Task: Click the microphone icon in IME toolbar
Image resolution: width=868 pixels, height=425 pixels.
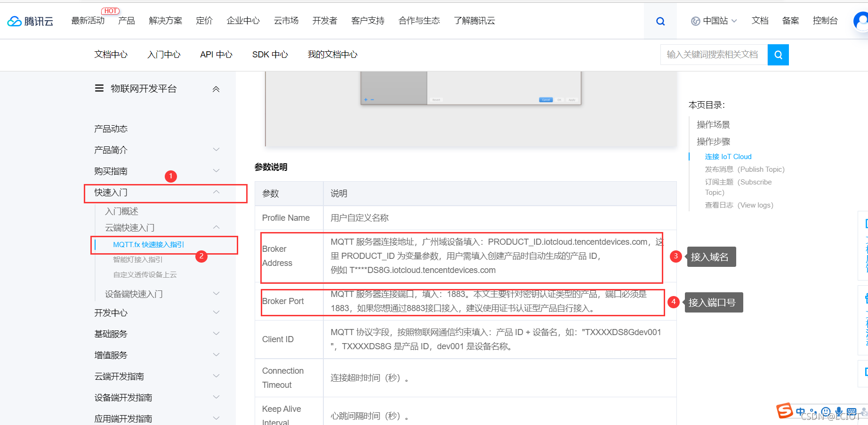Action: tap(839, 412)
